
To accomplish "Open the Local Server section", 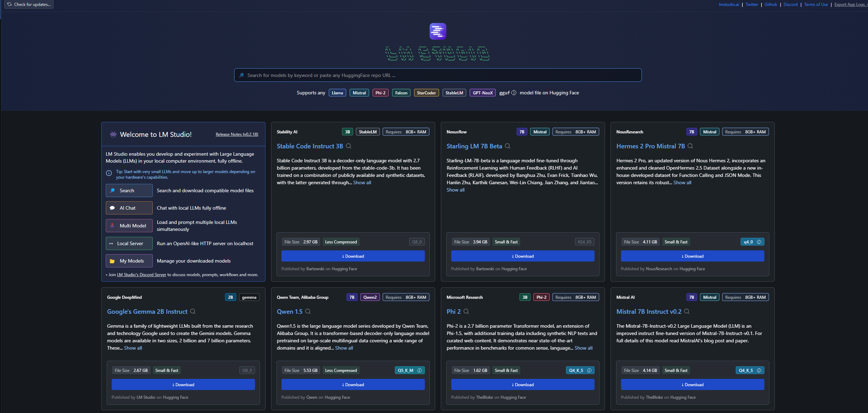I will (129, 243).
